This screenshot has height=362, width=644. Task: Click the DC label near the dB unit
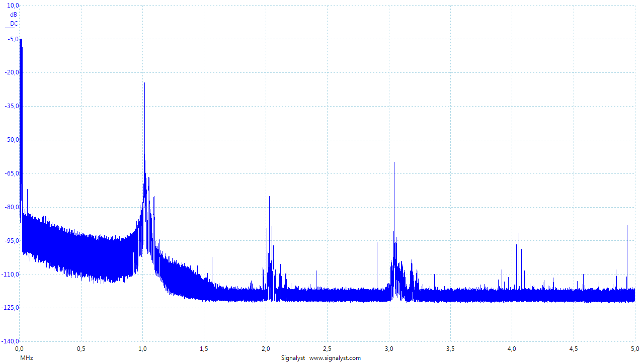(x=14, y=24)
